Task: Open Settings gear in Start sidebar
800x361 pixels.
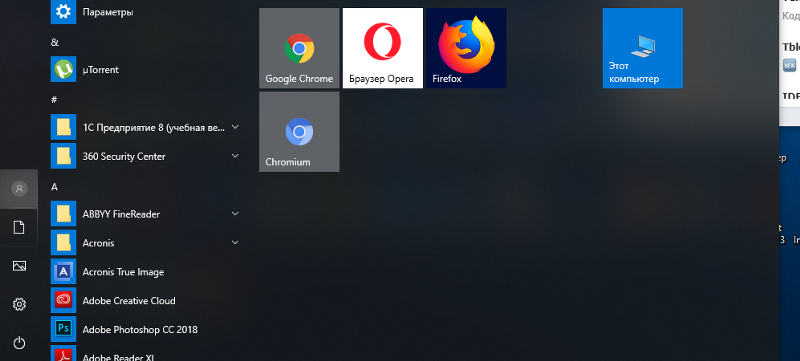Action: pos(19,304)
